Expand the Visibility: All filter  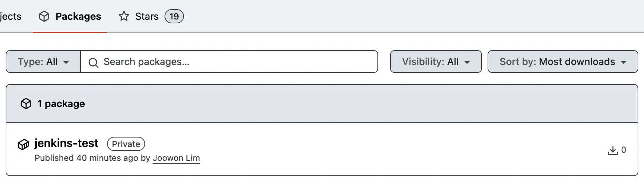point(436,62)
